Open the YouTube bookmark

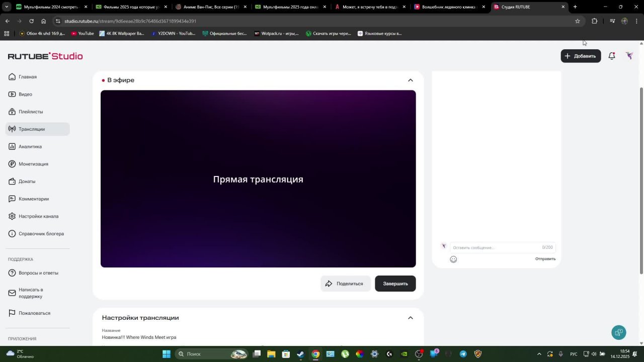coord(83,34)
